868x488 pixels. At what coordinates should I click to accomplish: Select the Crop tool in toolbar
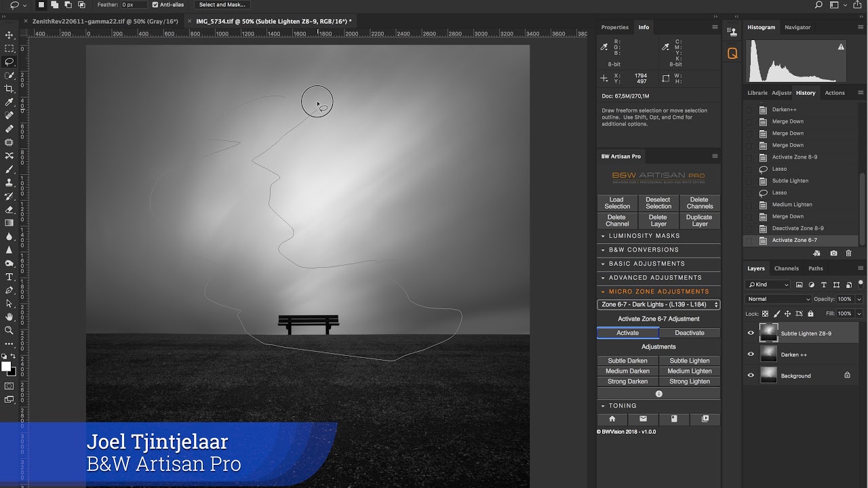pyautogui.click(x=9, y=89)
